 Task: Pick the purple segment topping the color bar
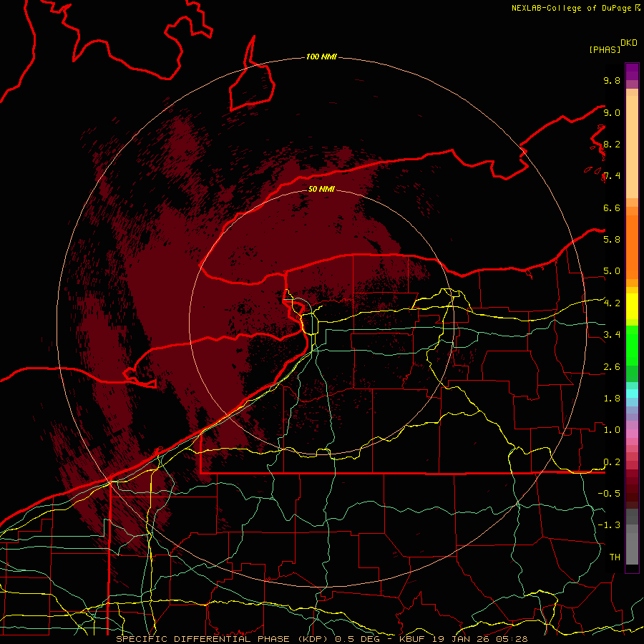point(632,72)
